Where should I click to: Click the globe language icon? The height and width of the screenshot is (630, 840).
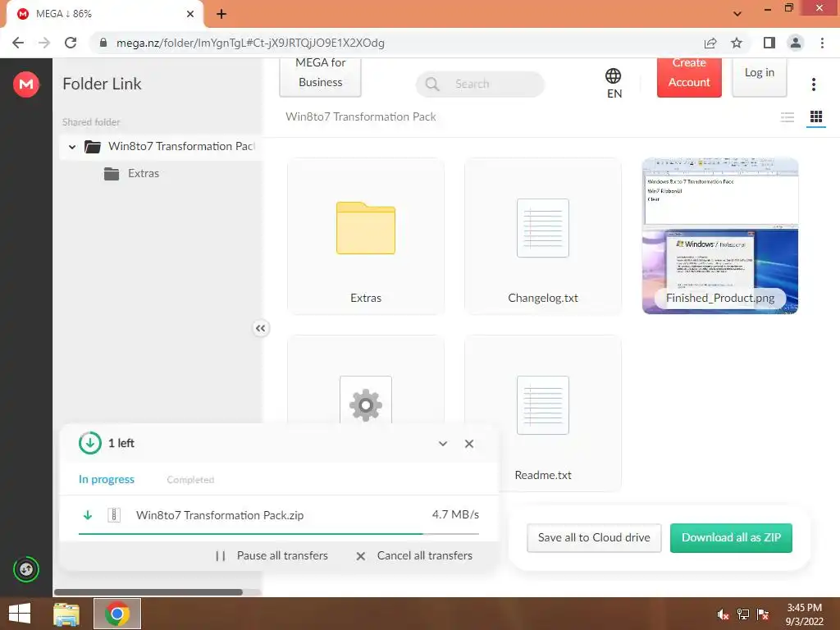(614, 76)
